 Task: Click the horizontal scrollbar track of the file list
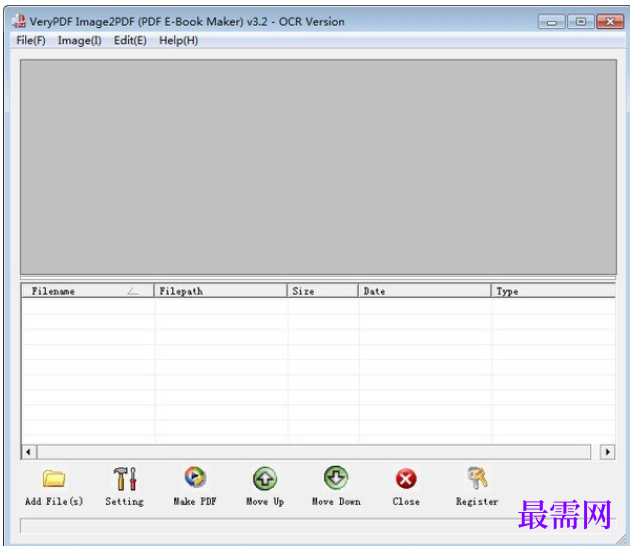click(x=314, y=452)
